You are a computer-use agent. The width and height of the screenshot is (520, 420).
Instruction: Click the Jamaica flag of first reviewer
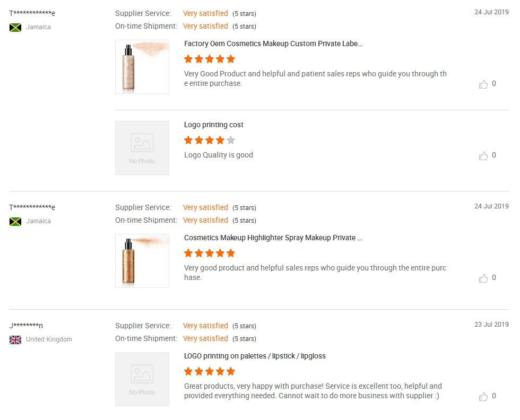pos(15,27)
